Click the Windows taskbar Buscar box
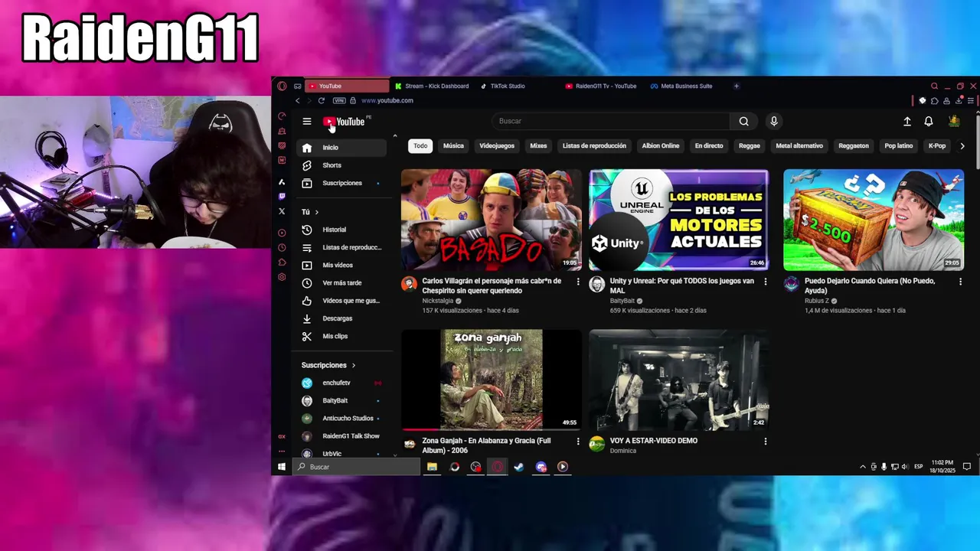980x551 pixels. click(x=356, y=467)
